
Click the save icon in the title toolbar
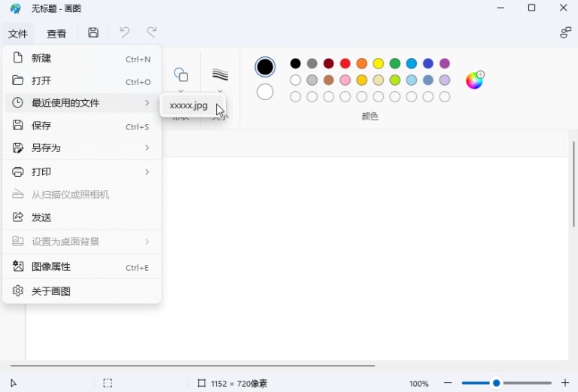point(93,33)
